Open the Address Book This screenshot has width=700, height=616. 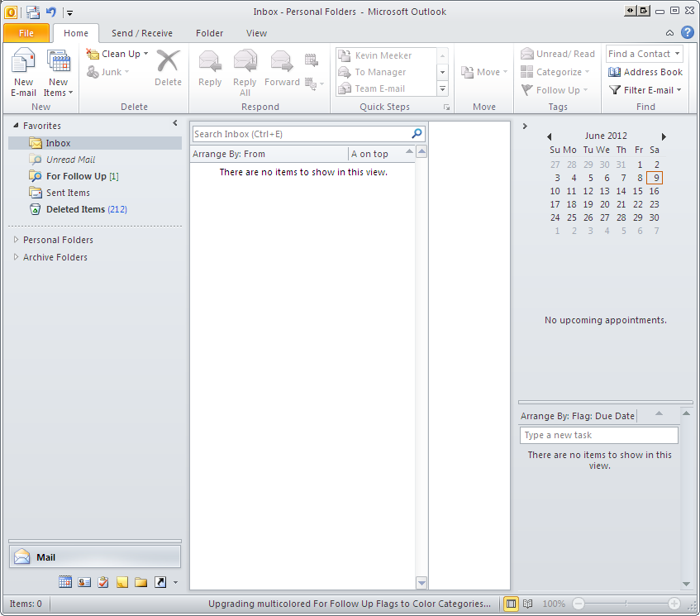[645, 72]
